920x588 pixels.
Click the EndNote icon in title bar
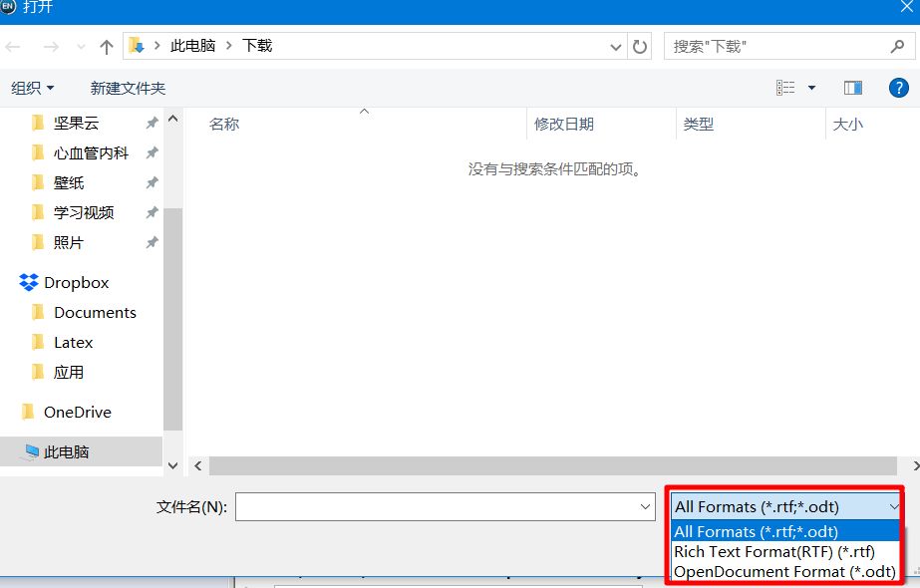pyautogui.click(x=8, y=6)
